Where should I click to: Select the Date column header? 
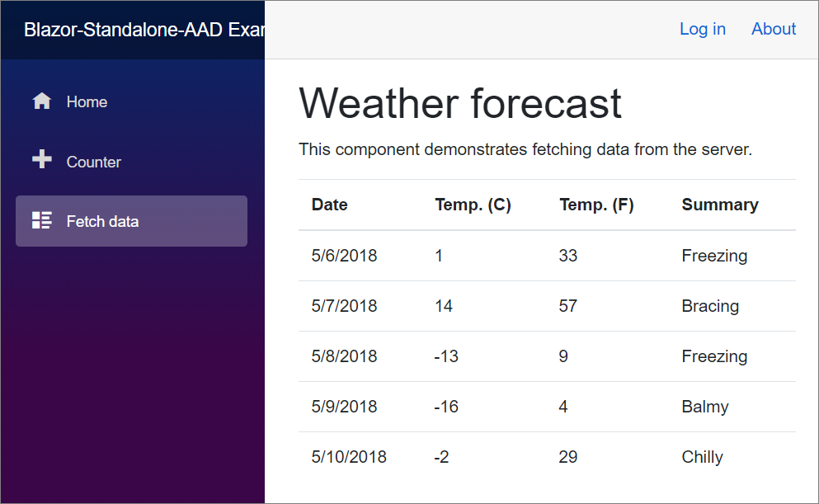tap(329, 205)
